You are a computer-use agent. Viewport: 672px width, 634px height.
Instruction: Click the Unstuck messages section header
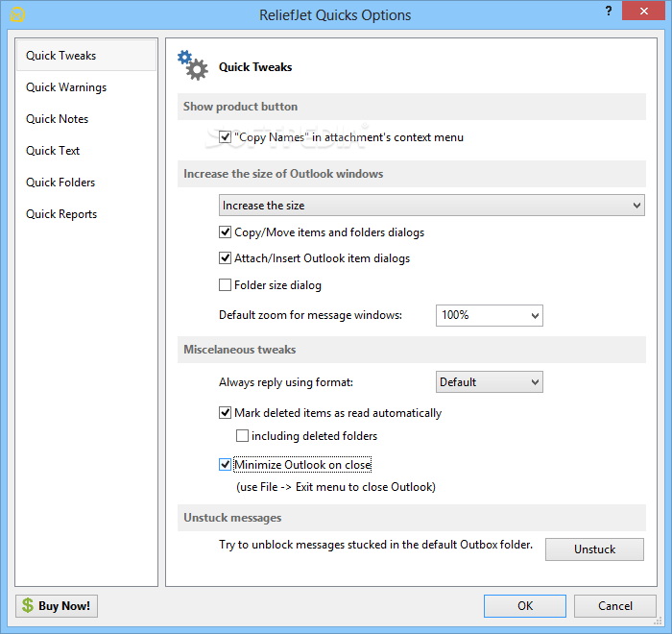(x=412, y=518)
